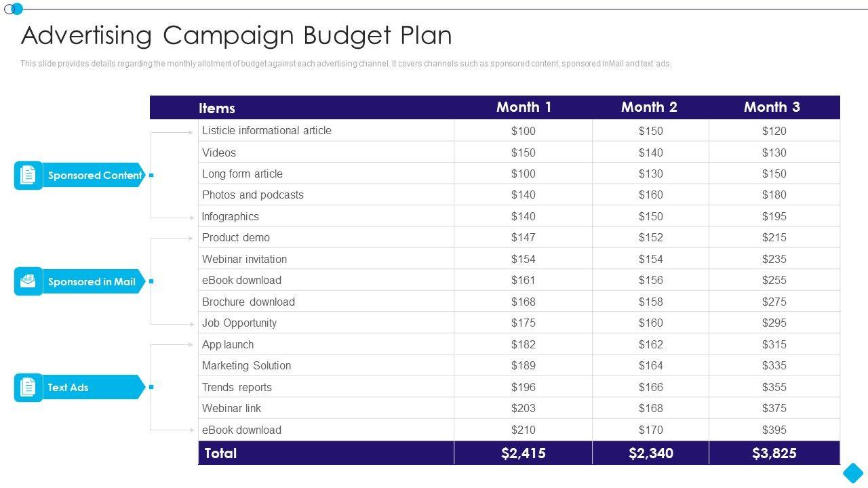The image size is (868, 488).
Task: Select the Sponsored Content label
Action: pyautogui.click(x=94, y=176)
